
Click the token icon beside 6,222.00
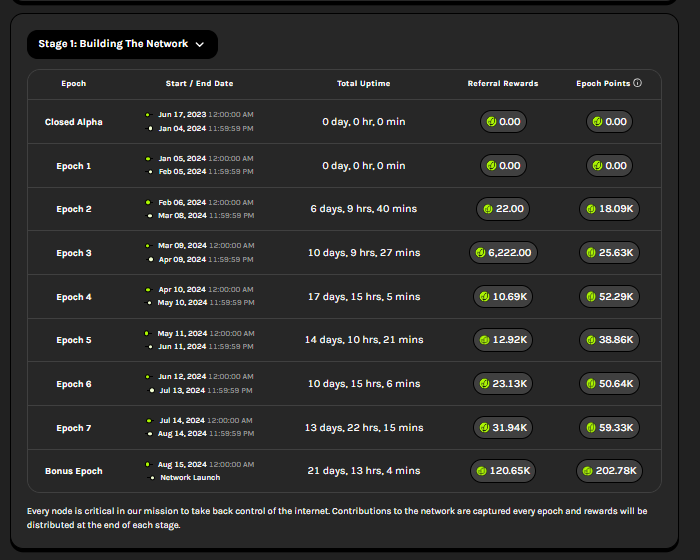[480, 253]
